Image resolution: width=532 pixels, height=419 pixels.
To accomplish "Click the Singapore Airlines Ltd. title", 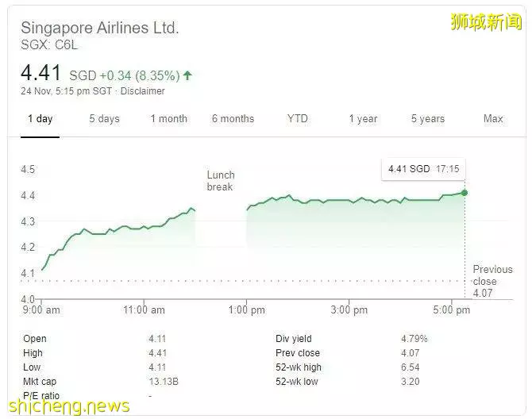I will point(100,28).
